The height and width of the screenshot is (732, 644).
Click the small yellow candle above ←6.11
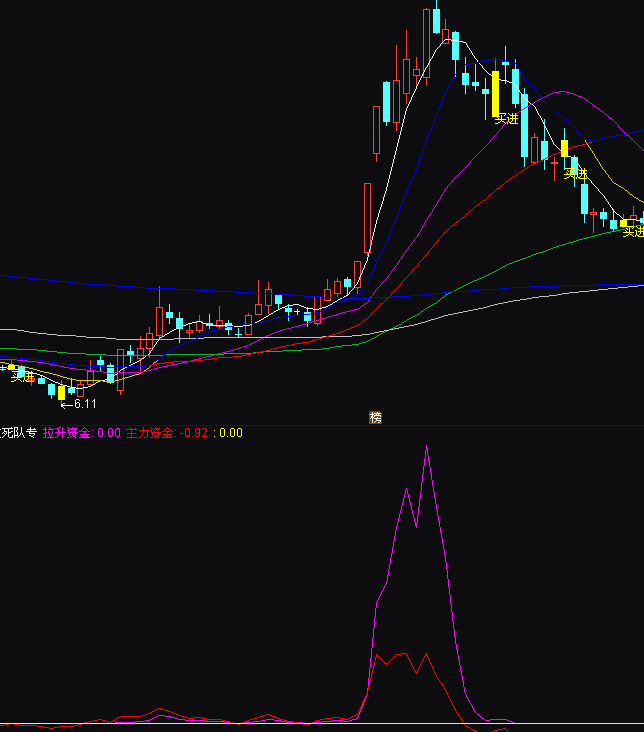(61, 392)
